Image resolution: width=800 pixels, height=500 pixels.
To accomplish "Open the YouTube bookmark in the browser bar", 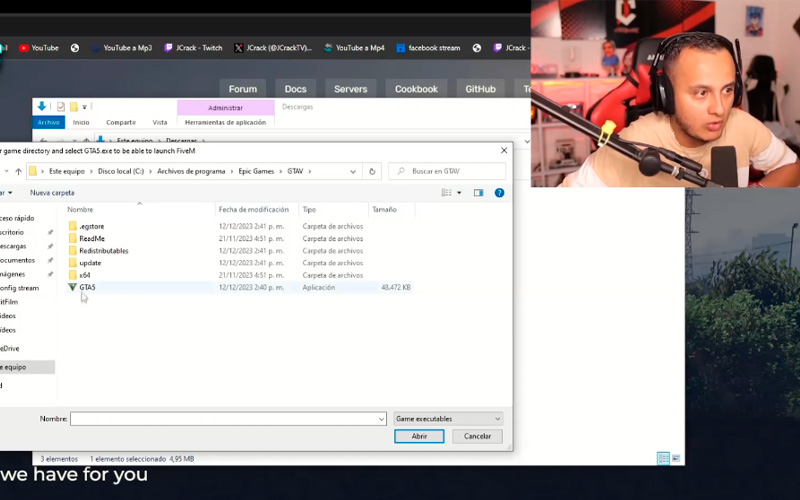I will pos(38,48).
